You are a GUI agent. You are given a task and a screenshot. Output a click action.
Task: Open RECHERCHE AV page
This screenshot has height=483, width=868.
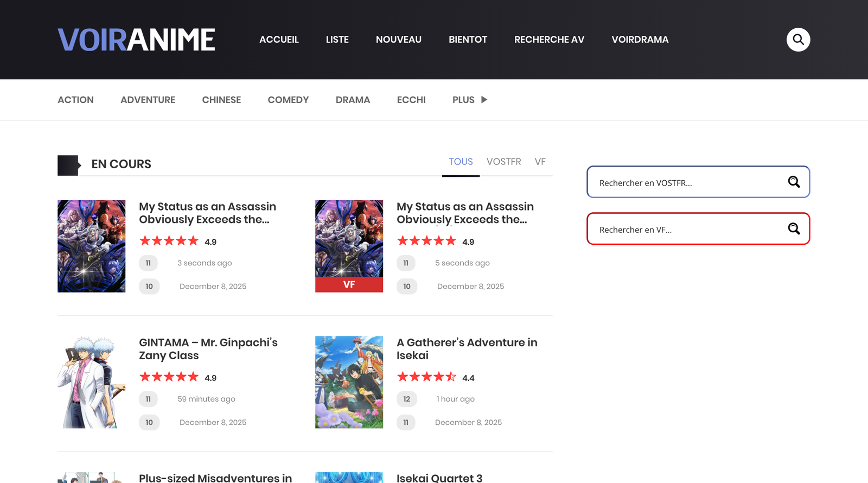pyautogui.click(x=549, y=40)
